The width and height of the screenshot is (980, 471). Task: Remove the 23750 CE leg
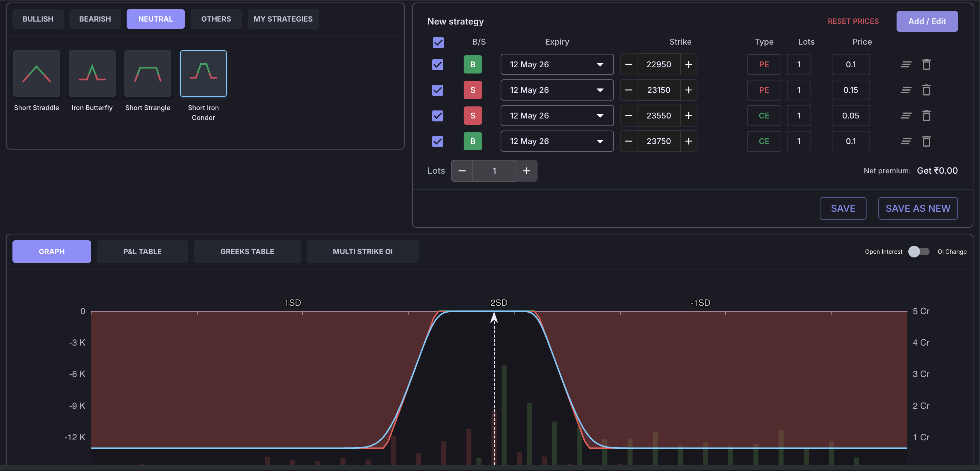coord(926,142)
